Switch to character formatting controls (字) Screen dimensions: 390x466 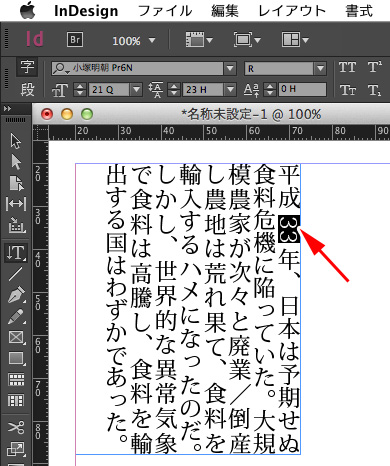[27, 67]
